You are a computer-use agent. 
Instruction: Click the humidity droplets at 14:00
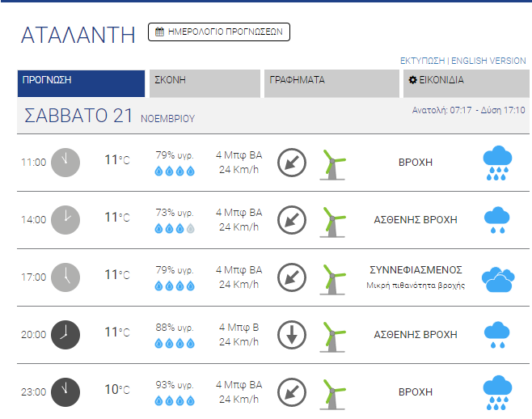[175, 229]
